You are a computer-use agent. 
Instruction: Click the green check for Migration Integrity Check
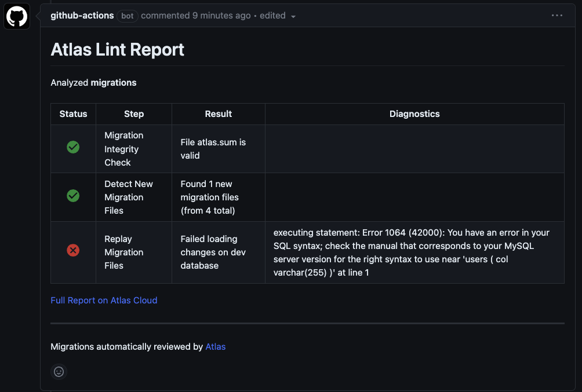pyautogui.click(x=73, y=147)
